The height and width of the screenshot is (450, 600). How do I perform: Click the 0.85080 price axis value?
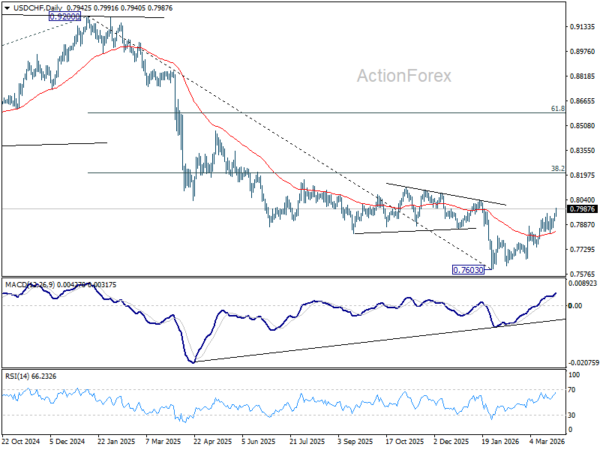582,126
